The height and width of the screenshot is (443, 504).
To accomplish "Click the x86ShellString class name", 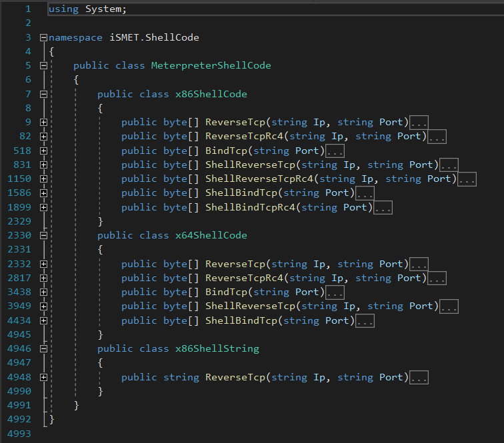I will click(x=217, y=349).
